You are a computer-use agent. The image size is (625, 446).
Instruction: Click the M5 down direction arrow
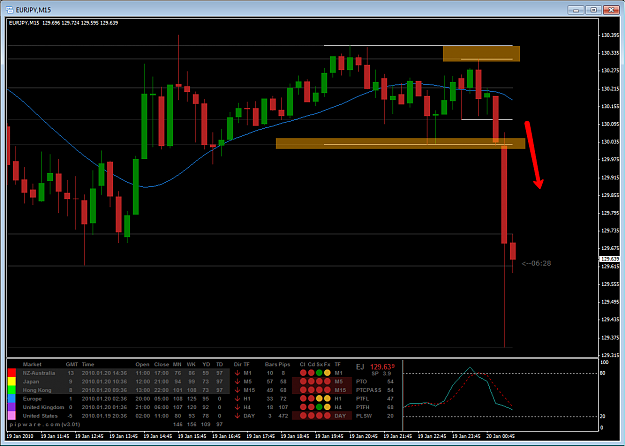[x=238, y=381]
